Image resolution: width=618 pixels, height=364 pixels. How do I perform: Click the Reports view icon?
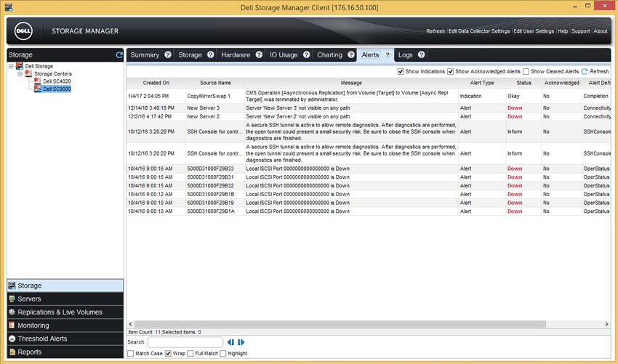pos(12,352)
